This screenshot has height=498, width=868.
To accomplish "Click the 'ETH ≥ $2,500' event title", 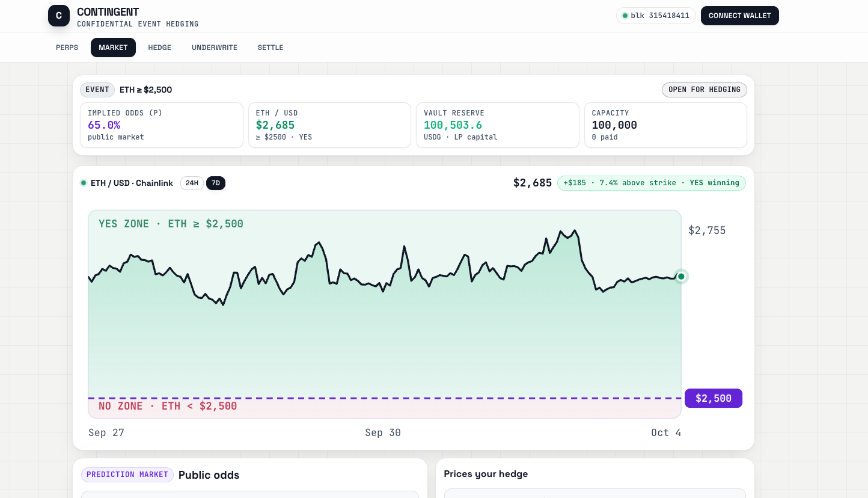I will (146, 90).
